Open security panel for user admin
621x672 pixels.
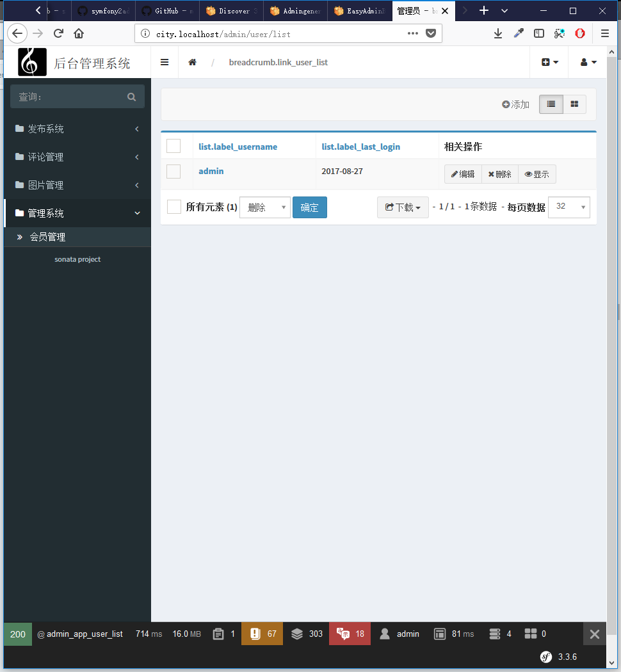tap(399, 634)
